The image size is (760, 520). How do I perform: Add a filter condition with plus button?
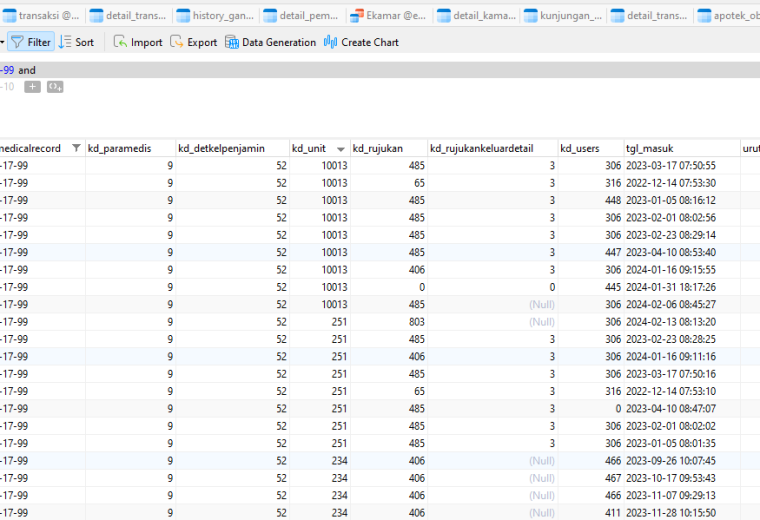[x=32, y=87]
